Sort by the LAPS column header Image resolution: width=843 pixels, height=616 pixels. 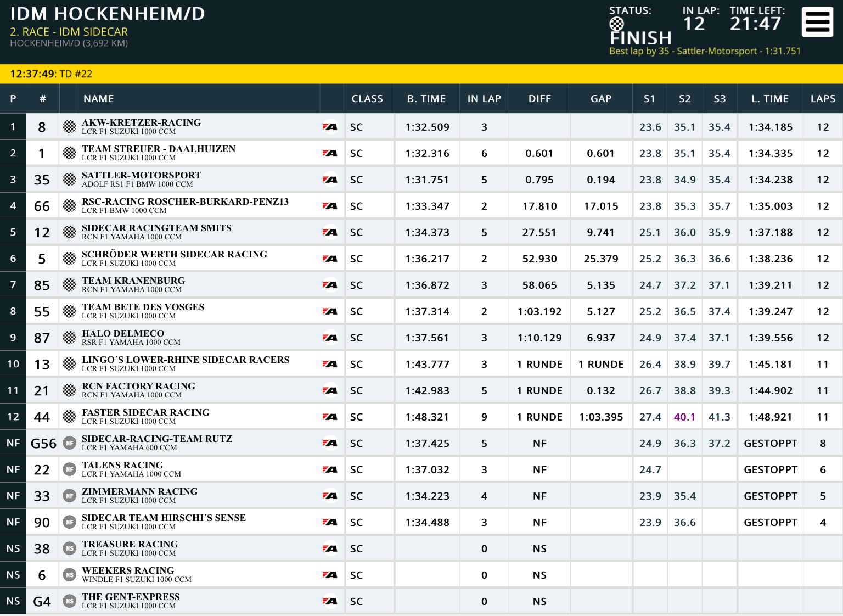point(823,99)
